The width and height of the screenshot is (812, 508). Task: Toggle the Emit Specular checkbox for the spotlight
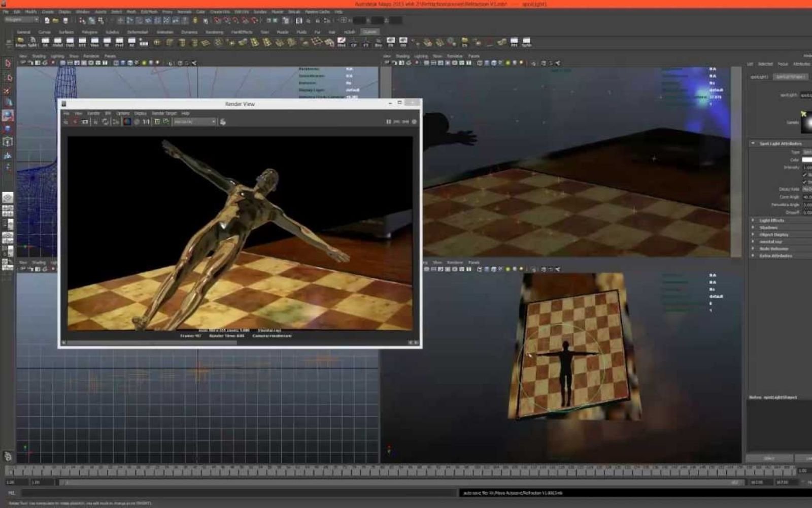804,182
